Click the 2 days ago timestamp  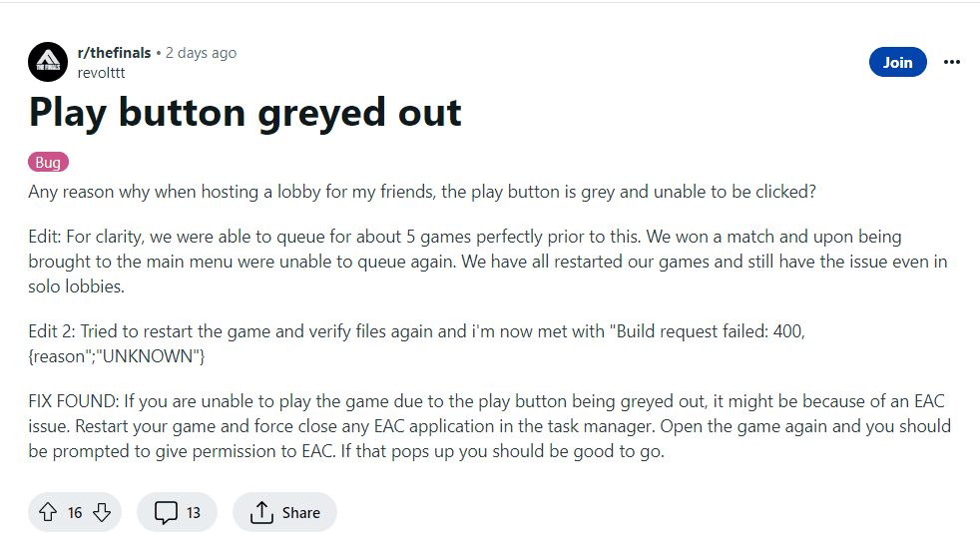click(x=201, y=52)
